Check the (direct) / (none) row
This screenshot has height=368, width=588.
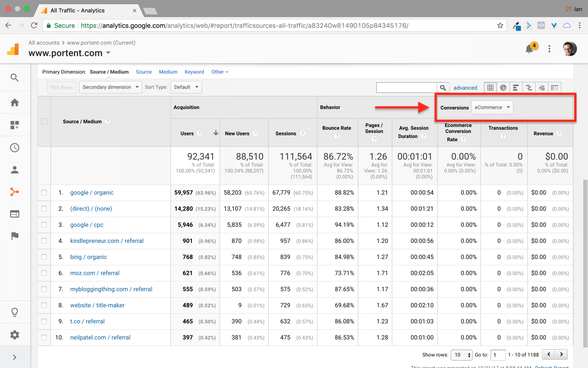[x=44, y=209]
